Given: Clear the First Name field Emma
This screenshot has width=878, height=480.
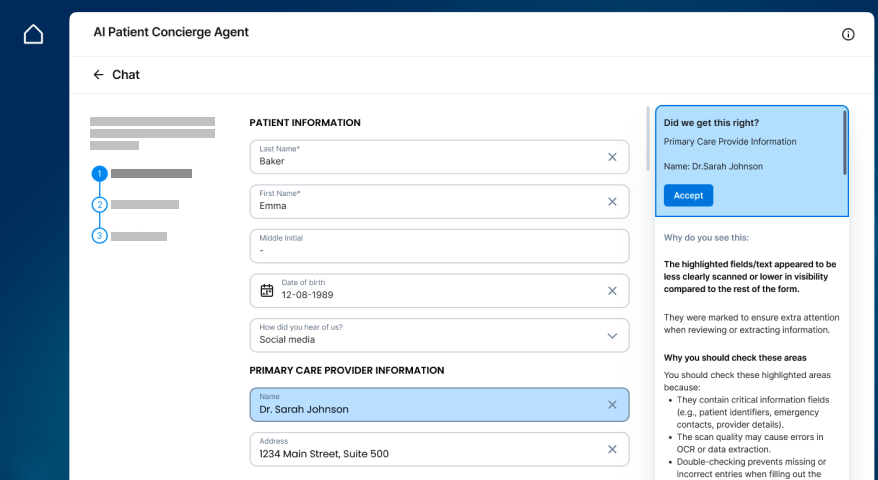Looking at the screenshot, I should coord(612,202).
